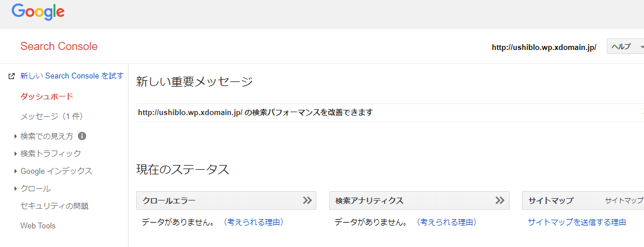The width and height of the screenshot is (644, 247).
Task: Open 検索アナリティクス details via double-arrow icon
Action: (500, 201)
